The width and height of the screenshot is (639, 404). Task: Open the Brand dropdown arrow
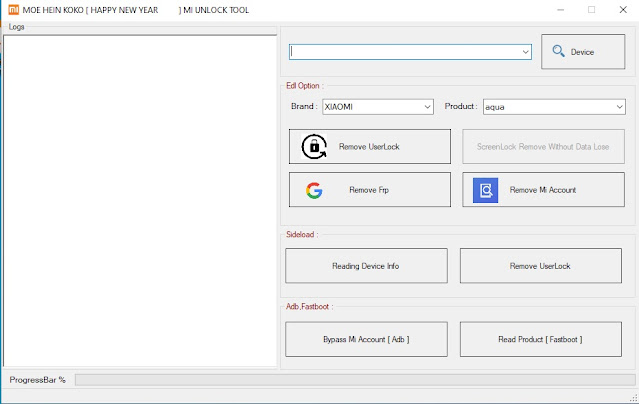pyautogui.click(x=427, y=107)
